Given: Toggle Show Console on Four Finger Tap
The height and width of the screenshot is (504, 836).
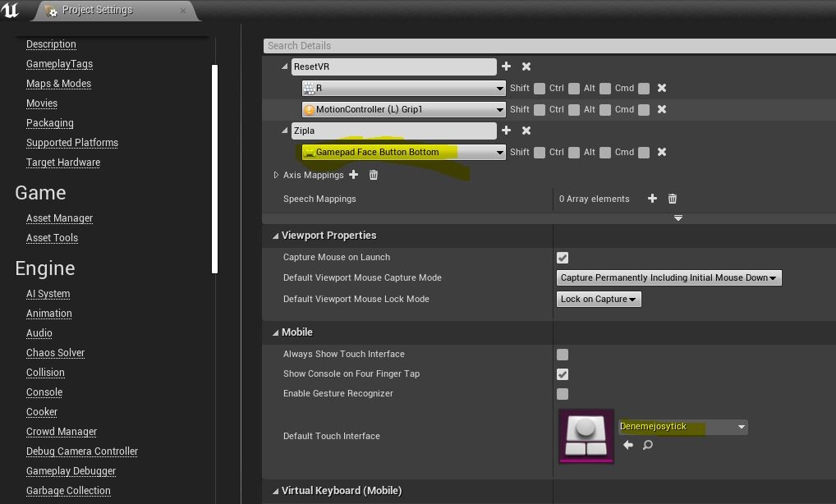Looking at the screenshot, I should tap(563, 374).
